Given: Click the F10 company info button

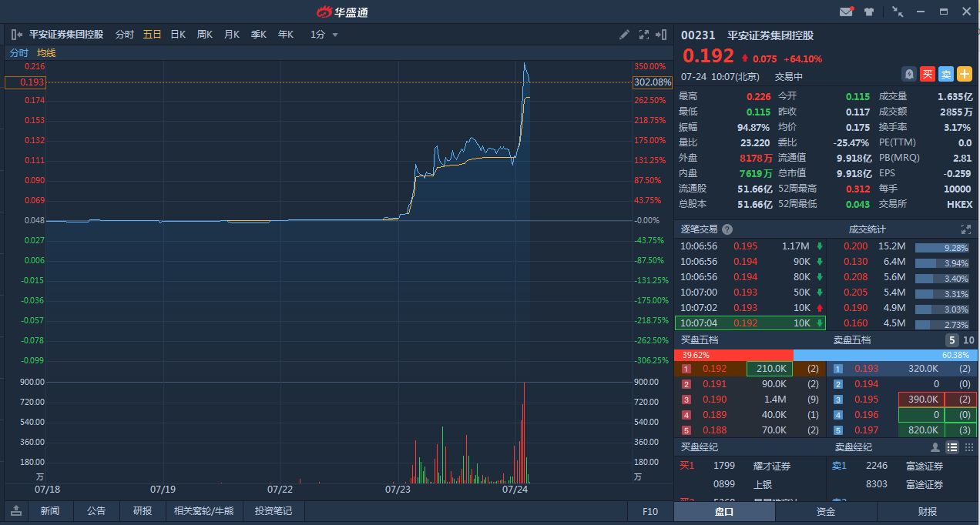Looking at the screenshot, I should (x=650, y=511).
